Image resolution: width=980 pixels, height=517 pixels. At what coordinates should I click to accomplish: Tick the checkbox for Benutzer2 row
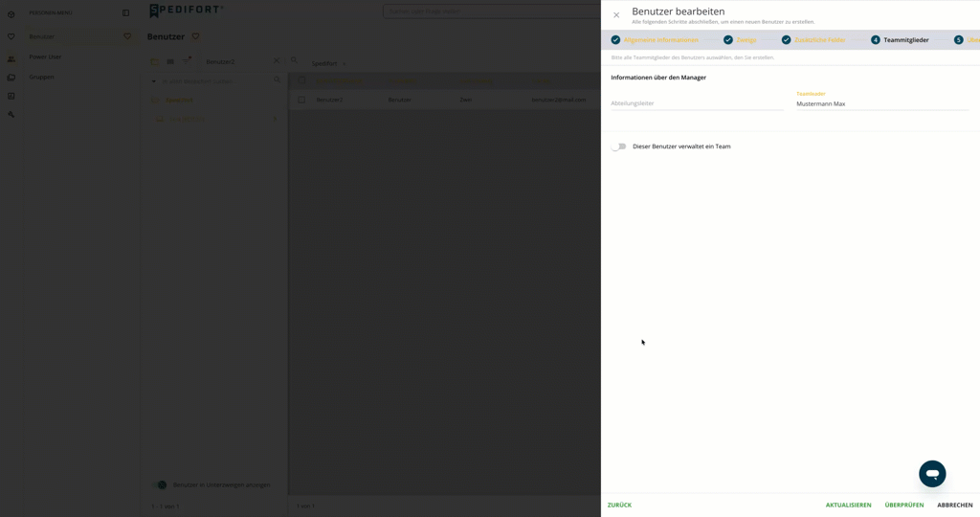[x=301, y=100]
